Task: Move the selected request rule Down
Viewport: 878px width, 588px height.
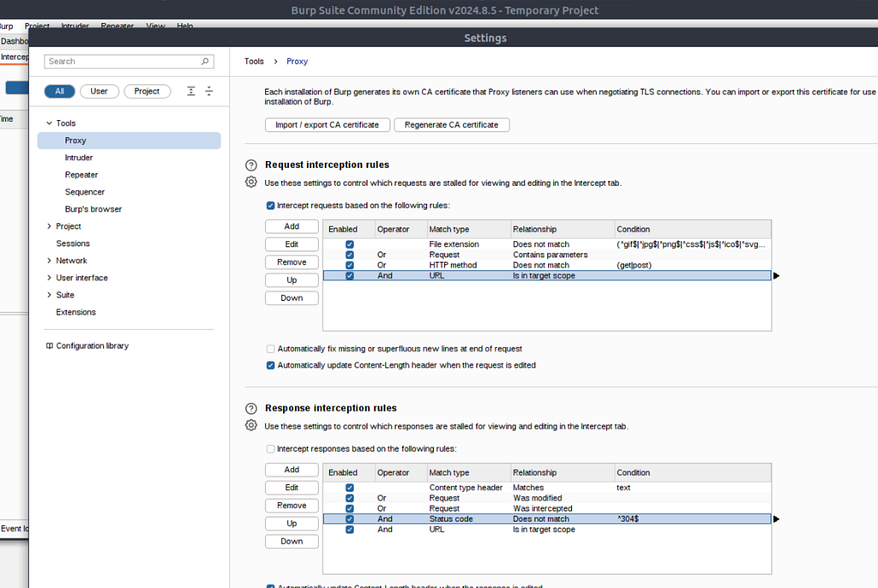Action: (x=292, y=298)
